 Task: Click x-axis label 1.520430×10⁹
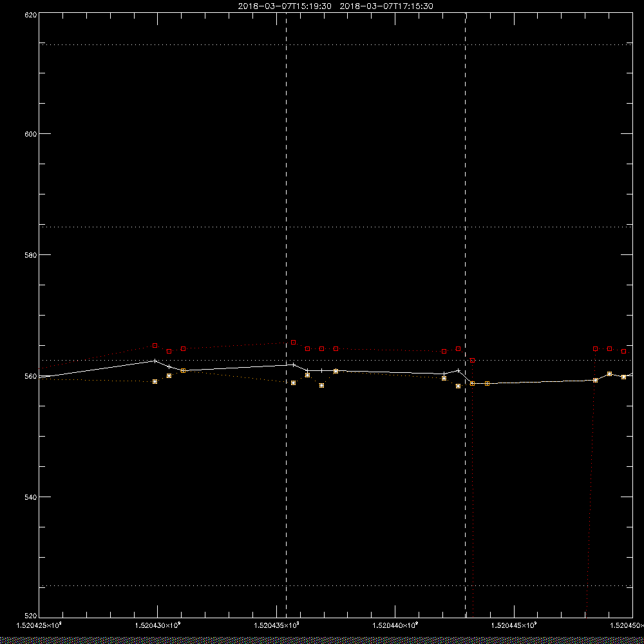pos(158,625)
